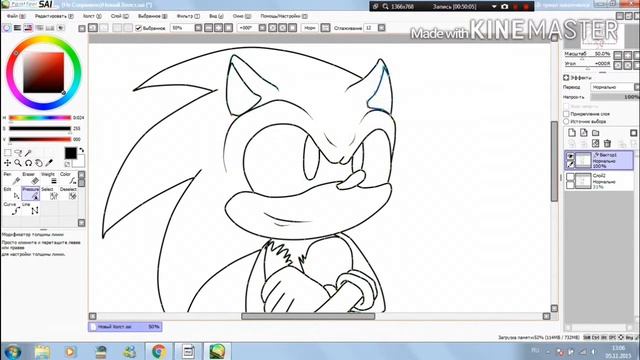Toggle the HSV slider panel

point(28,28)
